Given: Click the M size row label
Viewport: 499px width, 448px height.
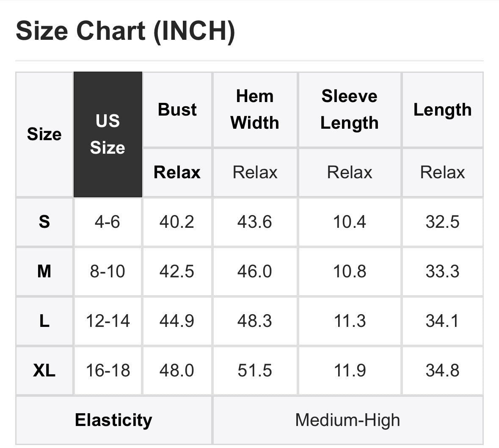Looking at the screenshot, I should (44, 271).
